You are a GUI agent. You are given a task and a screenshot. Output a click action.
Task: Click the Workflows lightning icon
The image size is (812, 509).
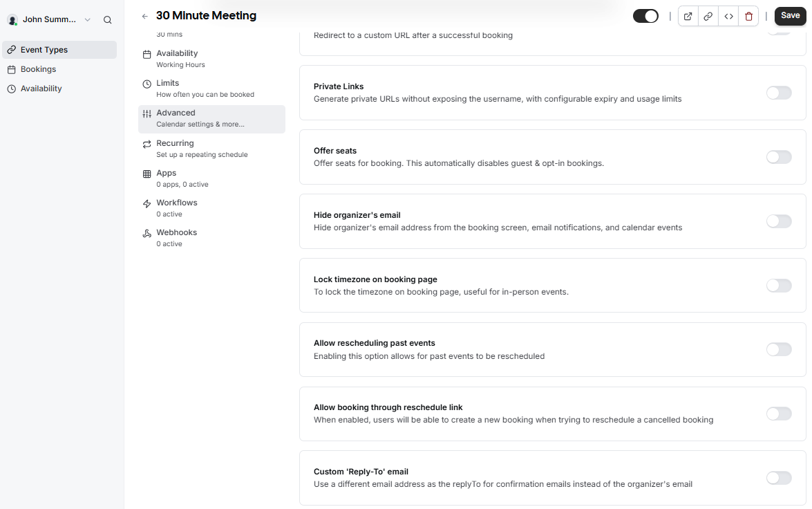click(147, 204)
